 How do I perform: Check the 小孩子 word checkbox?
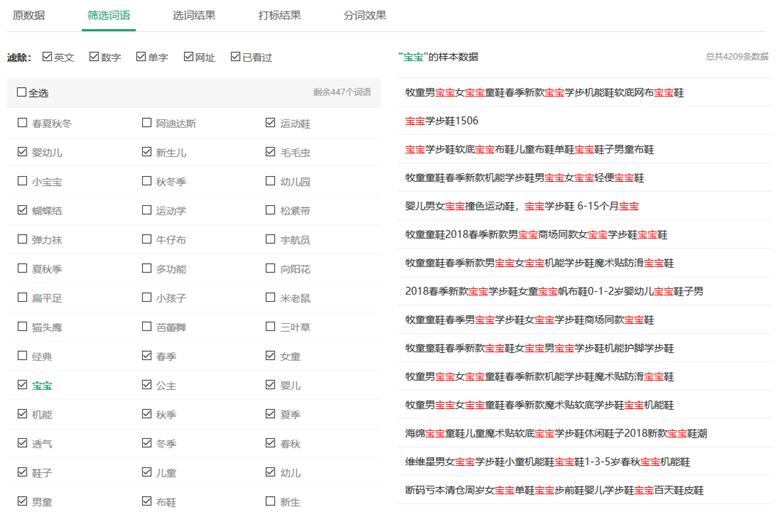146,297
